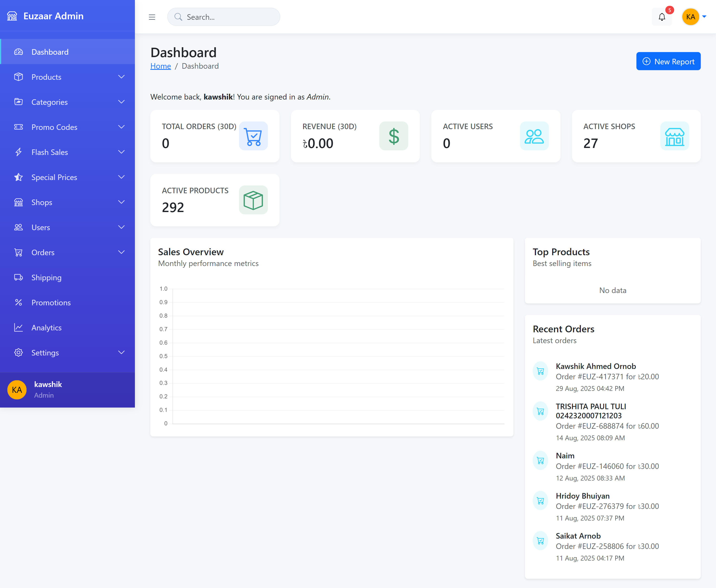The width and height of the screenshot is (716, 588).
Task: Click the sidebar hamburger menu toggle
Action: pos(152,17)
